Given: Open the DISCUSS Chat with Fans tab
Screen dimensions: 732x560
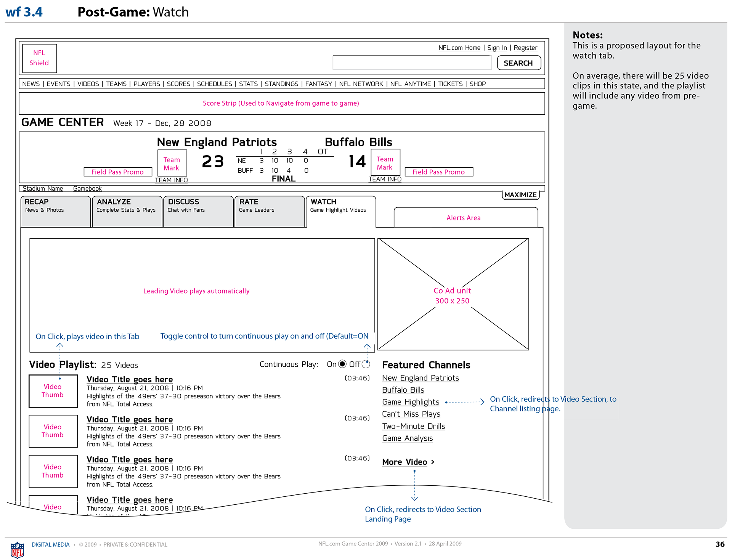Looking at the screenshot, I should coord(198,212).
